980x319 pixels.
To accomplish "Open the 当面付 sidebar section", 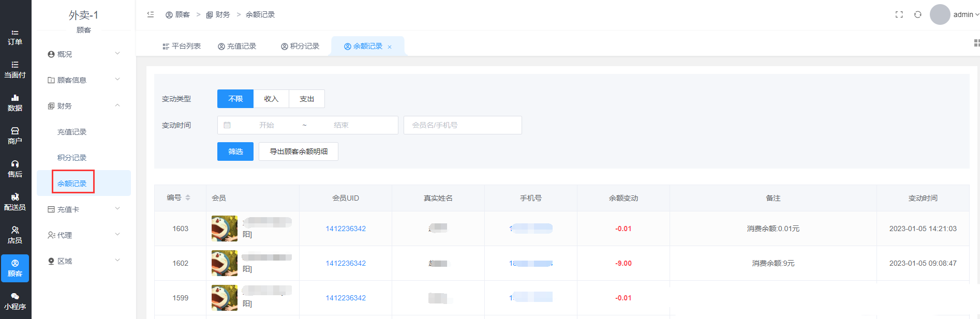I will tap(15, 70).
